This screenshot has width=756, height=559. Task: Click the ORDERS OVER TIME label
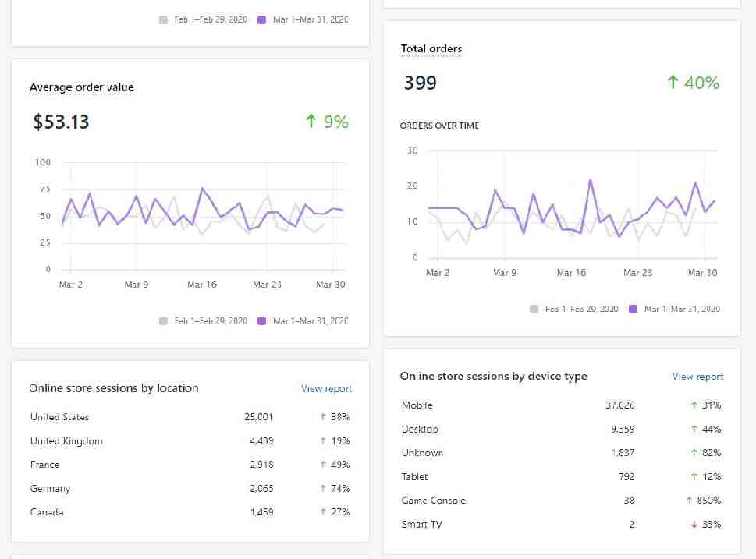coord(439,126)
